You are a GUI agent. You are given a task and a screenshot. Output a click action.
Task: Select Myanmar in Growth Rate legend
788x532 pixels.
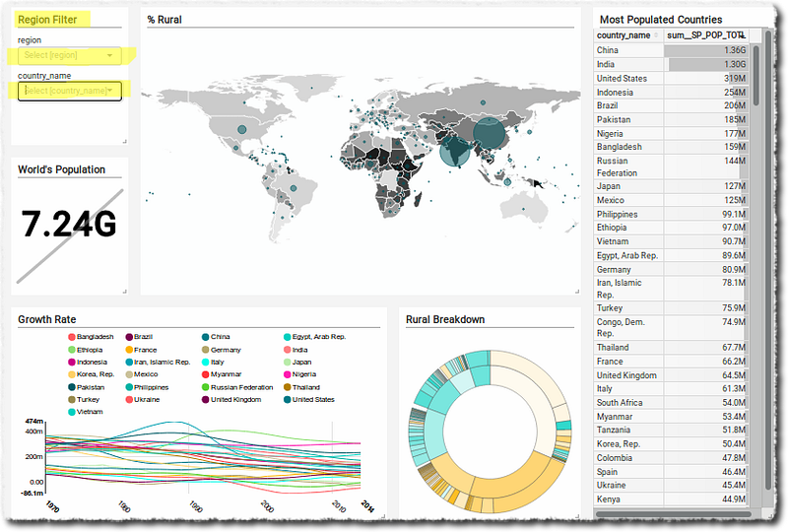222,374
